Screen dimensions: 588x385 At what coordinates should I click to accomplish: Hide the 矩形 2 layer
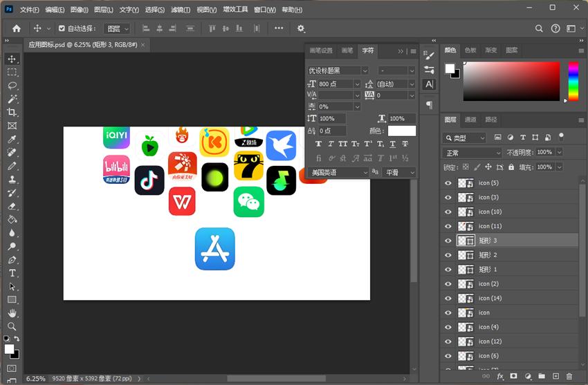tap(448, 255)
